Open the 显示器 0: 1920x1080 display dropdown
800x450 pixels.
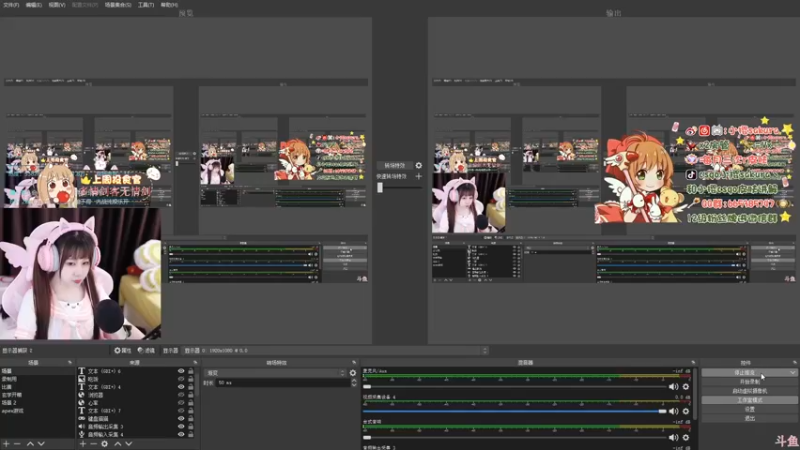click(x=335, y=351)
